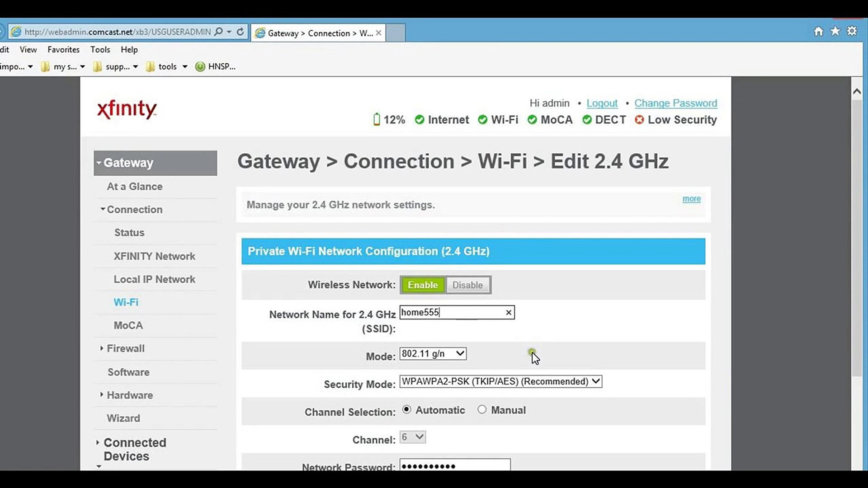Screen dimensions: 868x488
Task: Click the address bar search magnifier
Action: (219, 32)
